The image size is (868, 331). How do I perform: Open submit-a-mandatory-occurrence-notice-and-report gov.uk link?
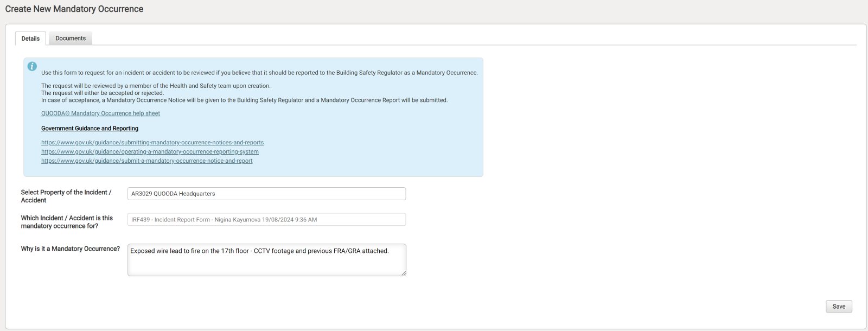(x=146, y=161)
